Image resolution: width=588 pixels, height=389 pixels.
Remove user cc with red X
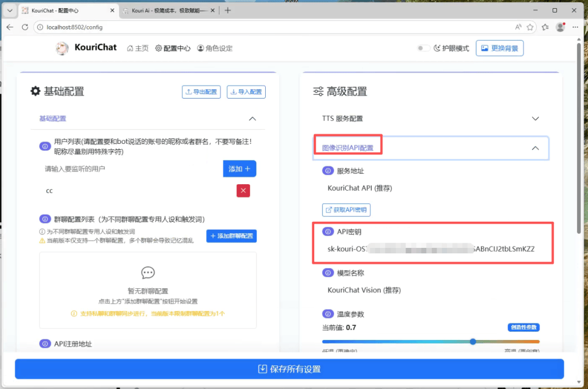[x=243, y=191]
